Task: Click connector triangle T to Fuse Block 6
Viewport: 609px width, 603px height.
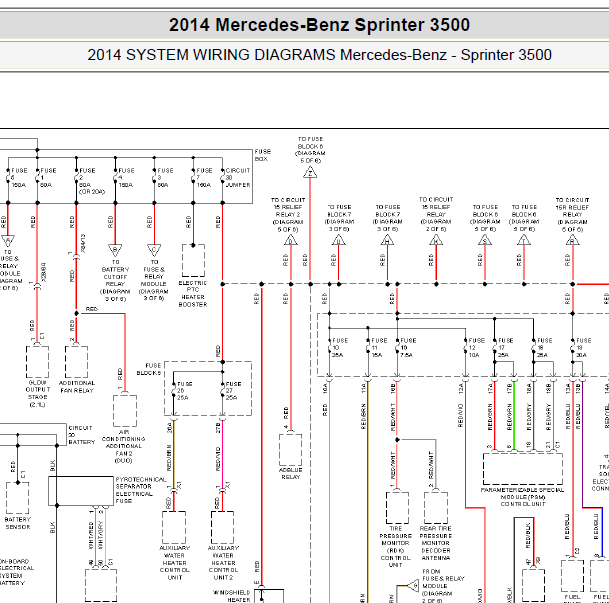Action: [x=524, y=240]
